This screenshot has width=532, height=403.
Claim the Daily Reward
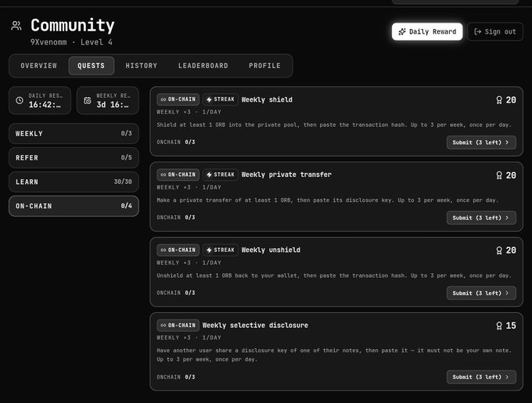point(427,31)
